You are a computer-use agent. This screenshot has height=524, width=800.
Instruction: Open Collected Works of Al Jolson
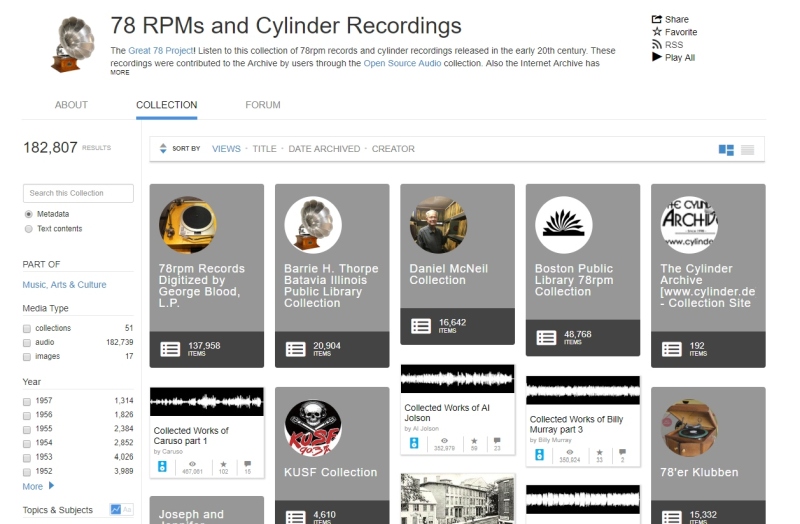446,413
